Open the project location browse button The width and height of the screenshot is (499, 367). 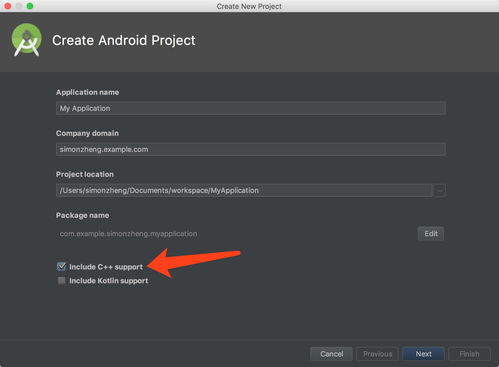pos(440,191)
